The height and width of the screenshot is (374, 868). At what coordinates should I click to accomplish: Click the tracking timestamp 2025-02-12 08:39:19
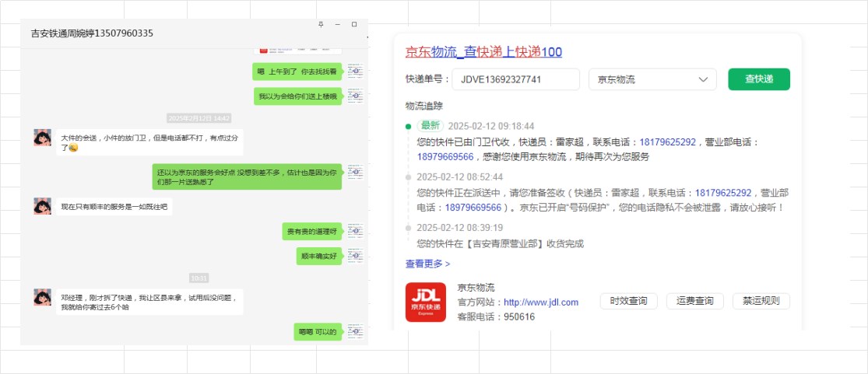pyautogui.click(x=459, y=228)
